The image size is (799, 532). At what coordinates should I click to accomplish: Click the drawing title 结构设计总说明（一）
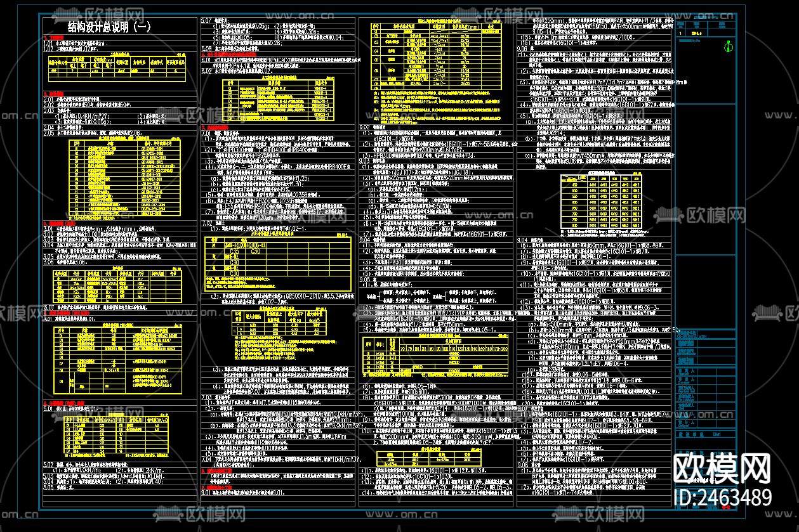click(x=109, y=27)
